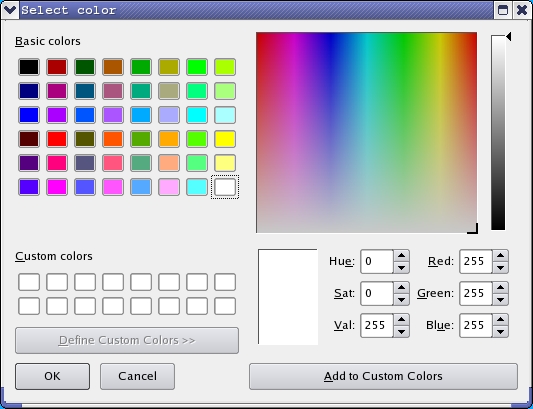Image resolution: width=533 pixels, height=409 pixels.
Task: Open the window menu arrow in title bar
Action: click(10, 10)
